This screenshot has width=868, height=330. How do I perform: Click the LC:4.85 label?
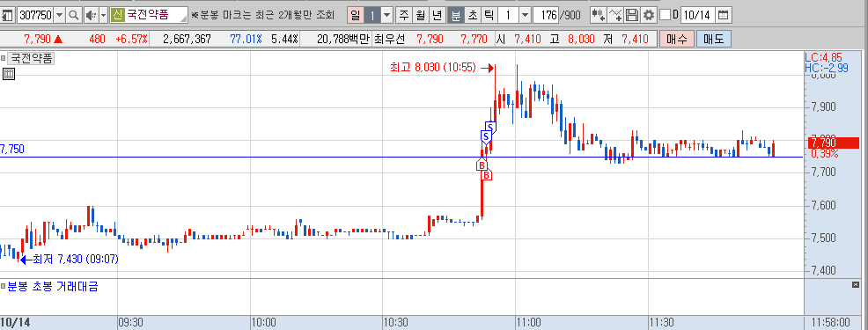(x=823, y=57)
